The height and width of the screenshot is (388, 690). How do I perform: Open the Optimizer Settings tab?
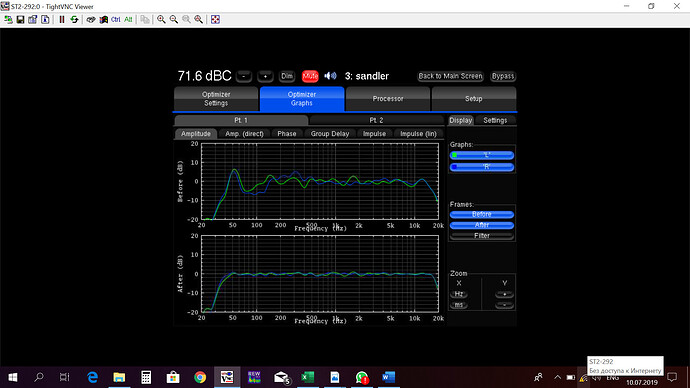pos(216,99)
